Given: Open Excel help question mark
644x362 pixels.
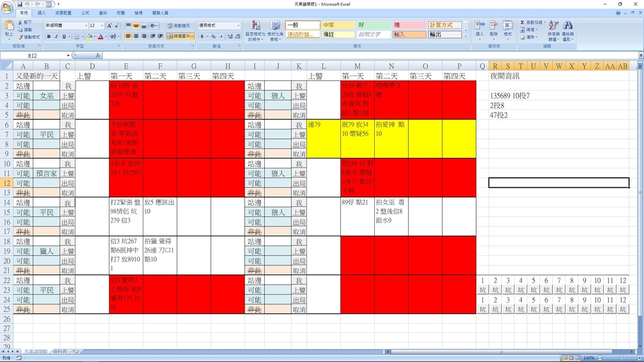Looking at the screenshot, I should pos(618,13).
